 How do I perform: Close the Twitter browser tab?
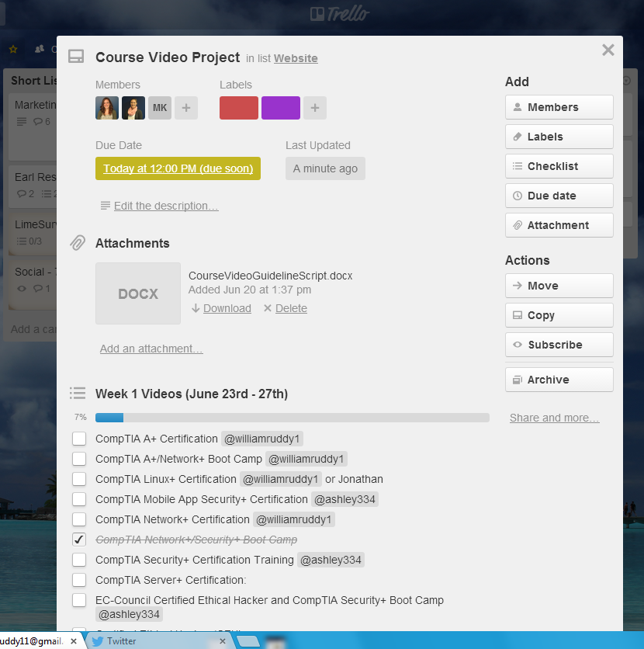pyautogui.click(x=223, y=641)
